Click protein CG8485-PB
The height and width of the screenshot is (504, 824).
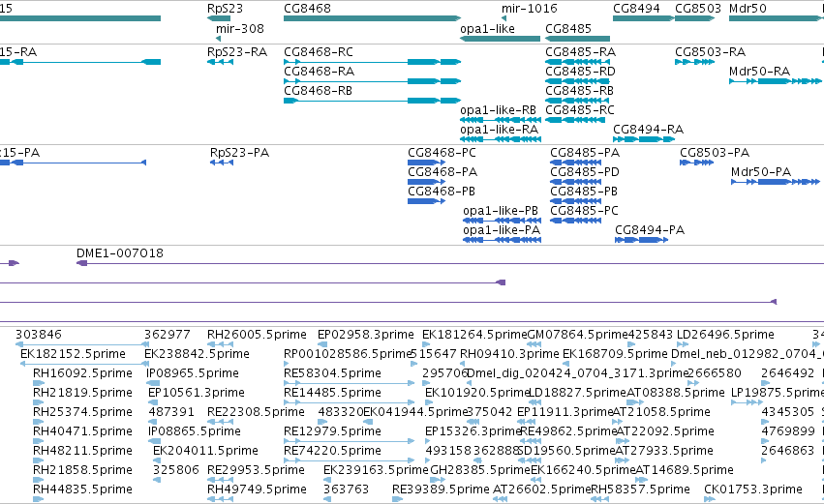583,192
